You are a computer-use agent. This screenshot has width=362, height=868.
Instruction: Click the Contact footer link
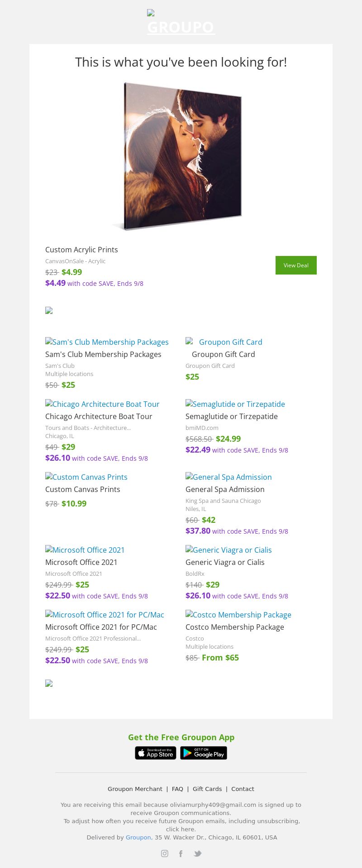click(x=243, y=789)
